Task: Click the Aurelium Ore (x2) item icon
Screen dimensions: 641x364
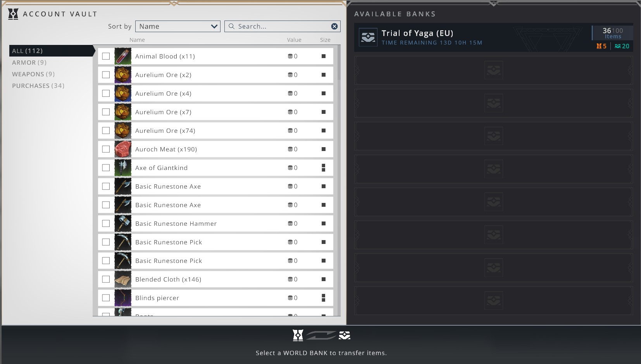Action: point(123,75)
